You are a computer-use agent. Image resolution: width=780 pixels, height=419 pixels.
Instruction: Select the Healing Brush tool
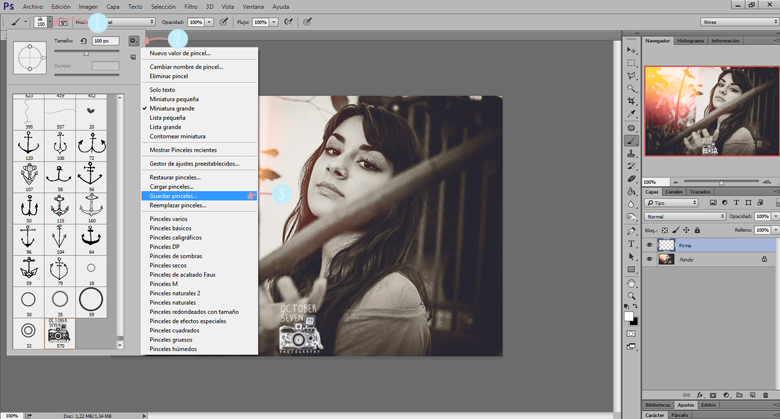point(631,128)
